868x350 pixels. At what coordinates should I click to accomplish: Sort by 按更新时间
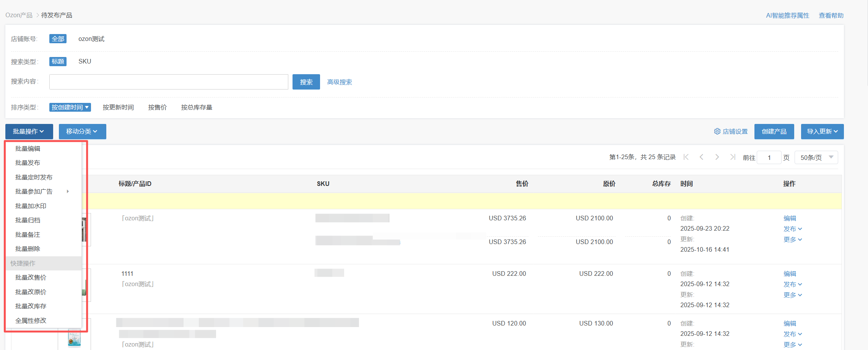(118, 107)
